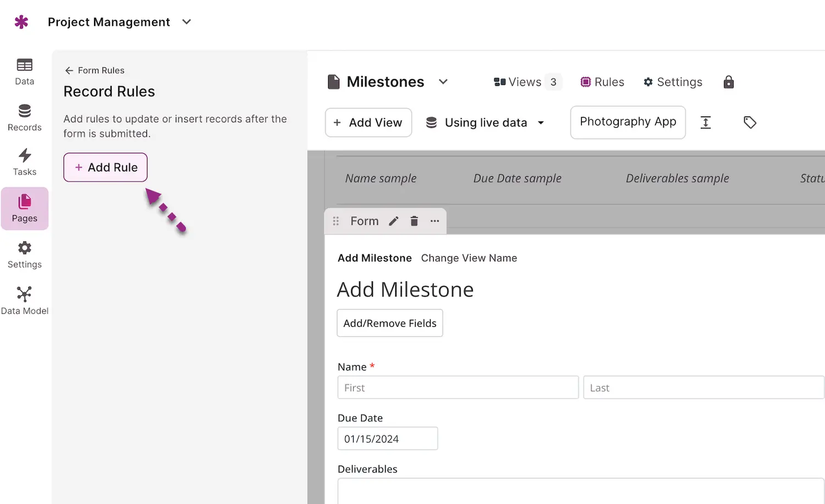
Task: Click the First name input field
Action: click(x=458, y=387)
